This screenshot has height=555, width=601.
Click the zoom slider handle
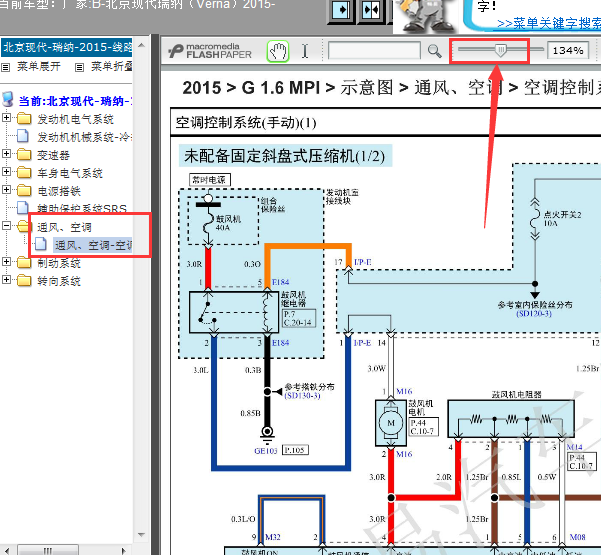[x=500, y=50]
